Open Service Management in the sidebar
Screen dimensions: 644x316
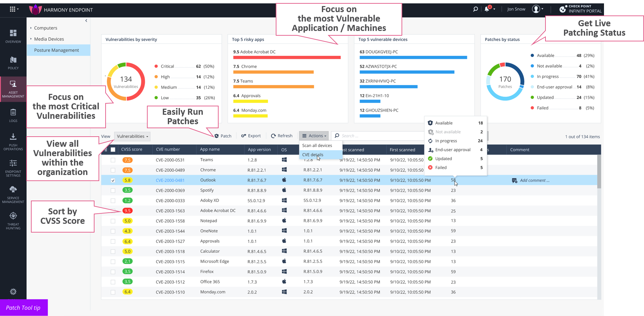[13, 195]
